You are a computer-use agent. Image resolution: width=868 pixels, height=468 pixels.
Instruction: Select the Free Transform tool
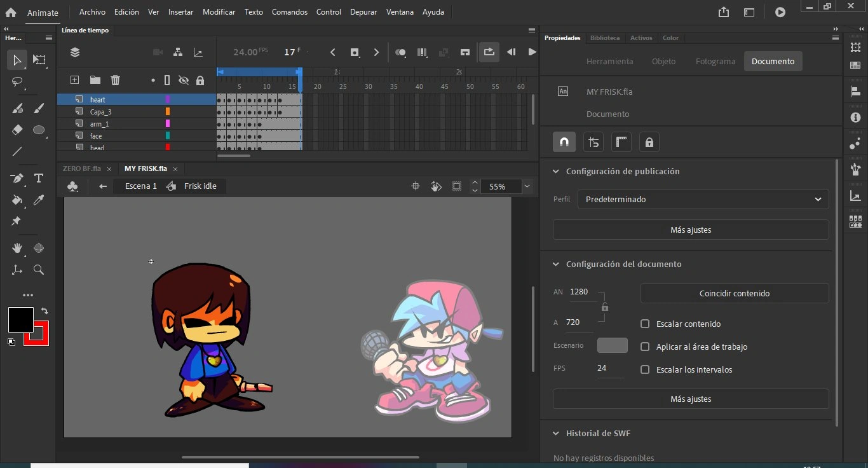39,60
